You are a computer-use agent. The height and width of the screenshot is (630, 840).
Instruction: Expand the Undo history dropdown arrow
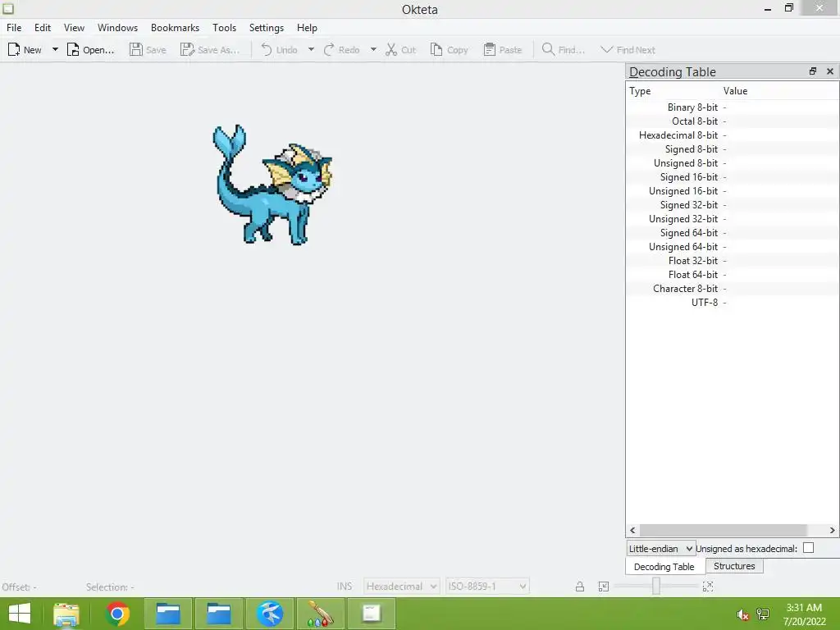click(311, 50)
